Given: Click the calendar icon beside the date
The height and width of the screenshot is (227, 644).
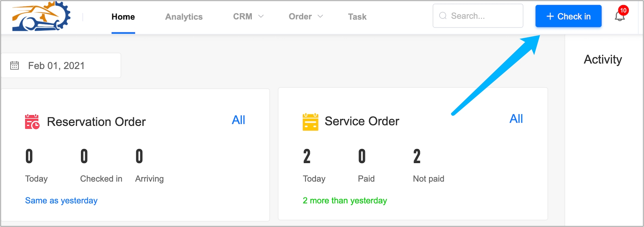Looking at the screenshot, I should [x=14, y=65].
